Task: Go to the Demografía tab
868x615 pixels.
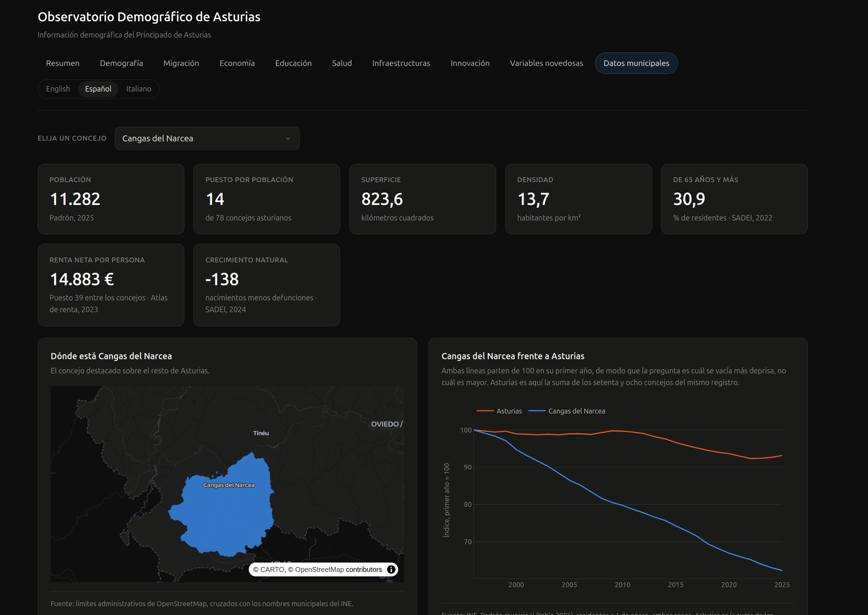Action: [x=122, y=63]
